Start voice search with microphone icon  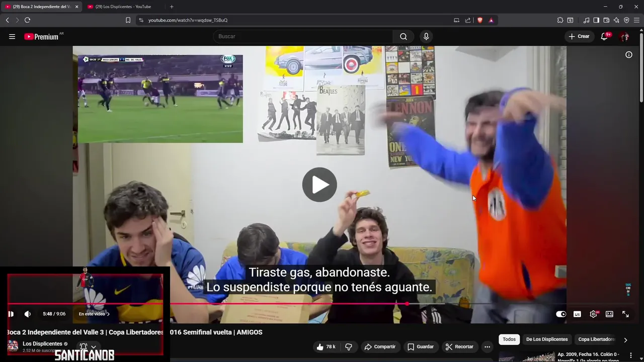(x=426, y=37)
